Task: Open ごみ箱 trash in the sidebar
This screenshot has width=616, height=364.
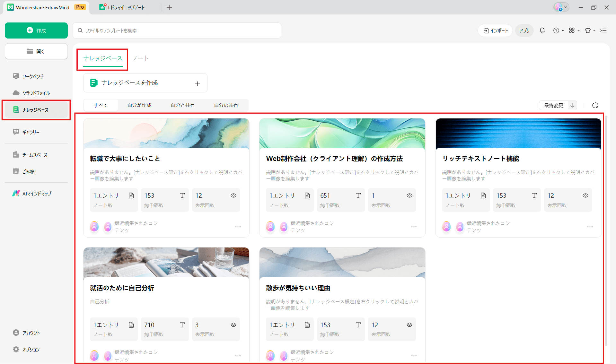Action: coord(28,171)
